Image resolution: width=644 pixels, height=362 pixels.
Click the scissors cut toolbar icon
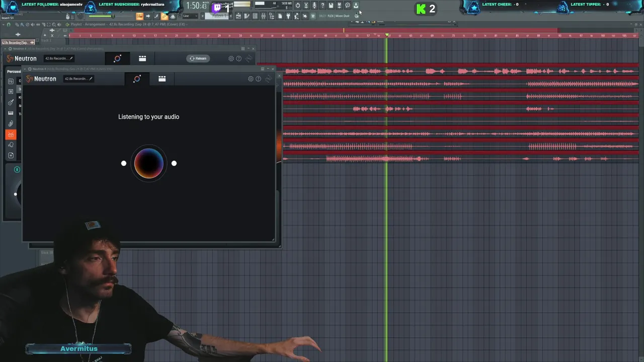tap(306, 5)
